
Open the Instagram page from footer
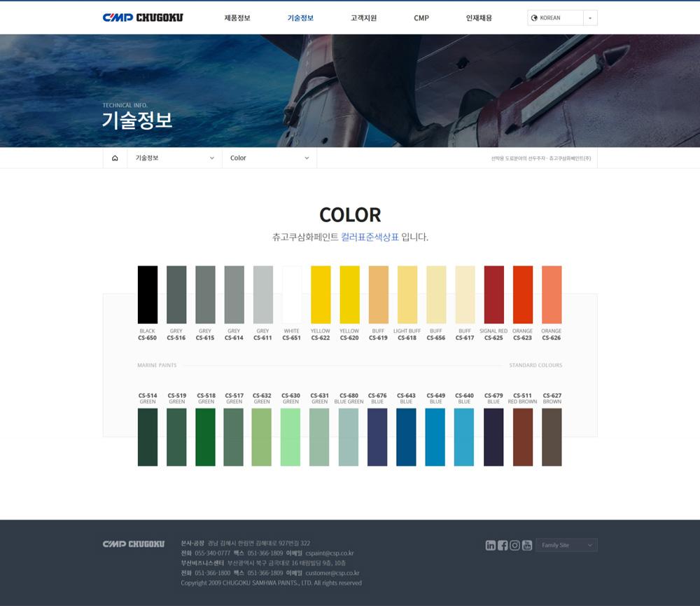(515, 545)
